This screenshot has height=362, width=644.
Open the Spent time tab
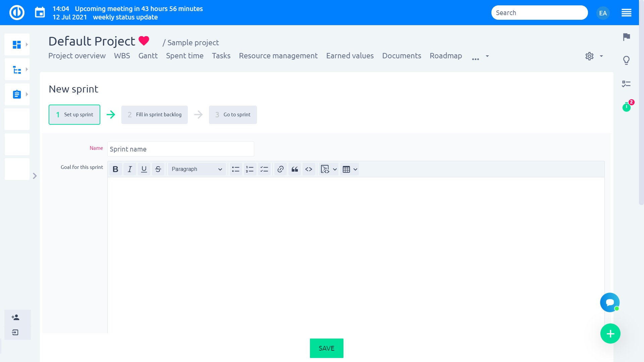[x=184, y=56]
